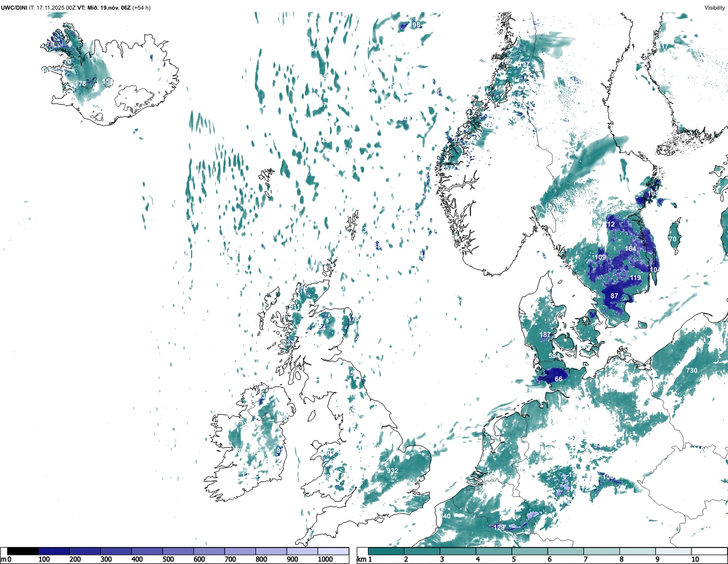Click the "10" tick label on km scale
Screen dimensions: 728x564
[695, 559]
